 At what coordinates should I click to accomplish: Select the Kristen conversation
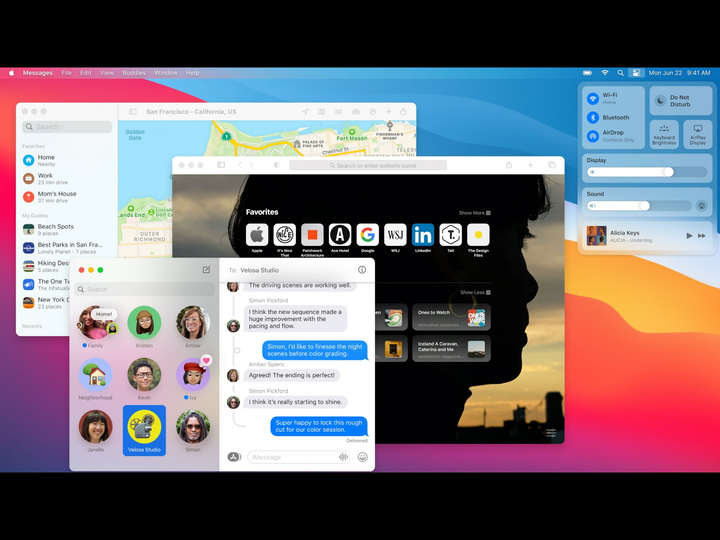[x=144, y=326]
